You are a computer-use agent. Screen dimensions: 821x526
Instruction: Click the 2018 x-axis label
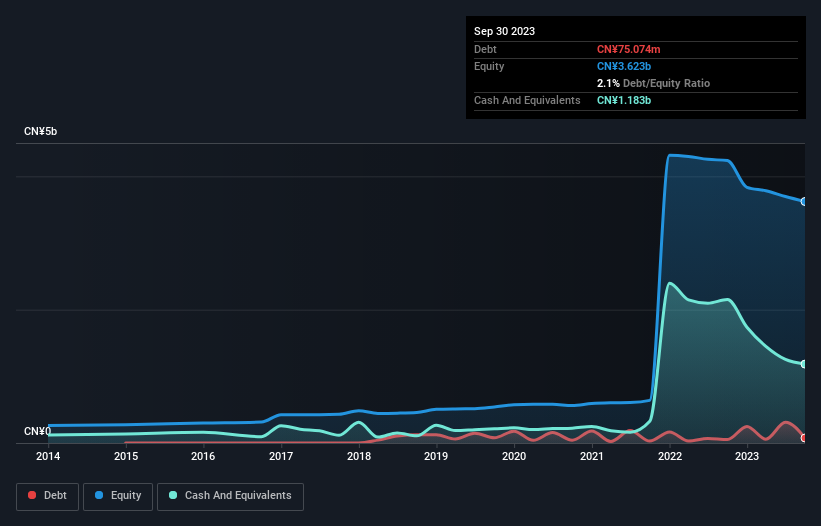[x=359, y=456]
